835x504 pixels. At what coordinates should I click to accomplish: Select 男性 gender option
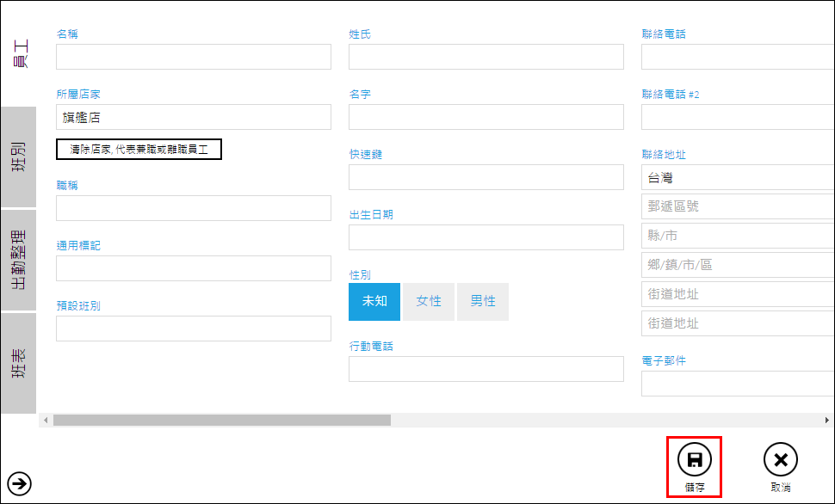click(483, 302)
